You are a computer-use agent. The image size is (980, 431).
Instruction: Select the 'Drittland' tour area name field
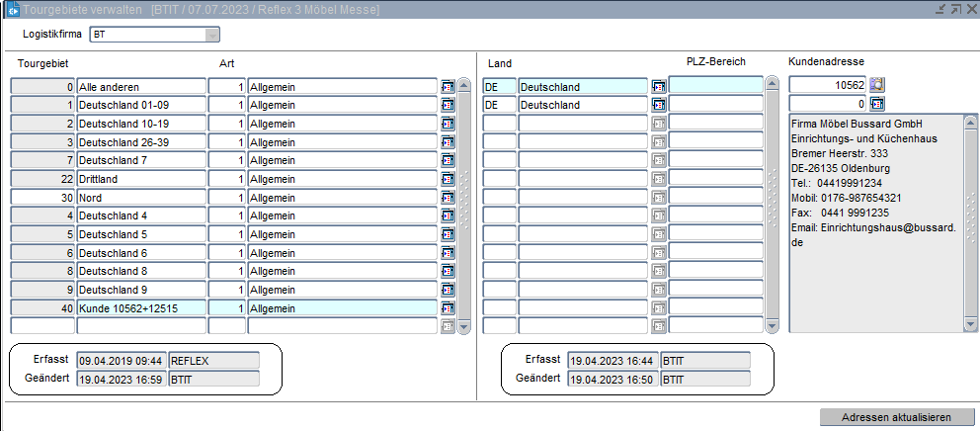pos(141,179)
